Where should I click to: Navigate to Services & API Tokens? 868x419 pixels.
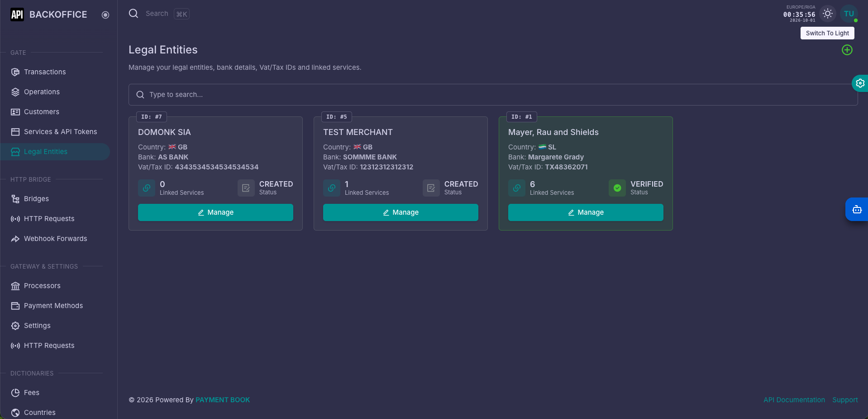[55, 132]
